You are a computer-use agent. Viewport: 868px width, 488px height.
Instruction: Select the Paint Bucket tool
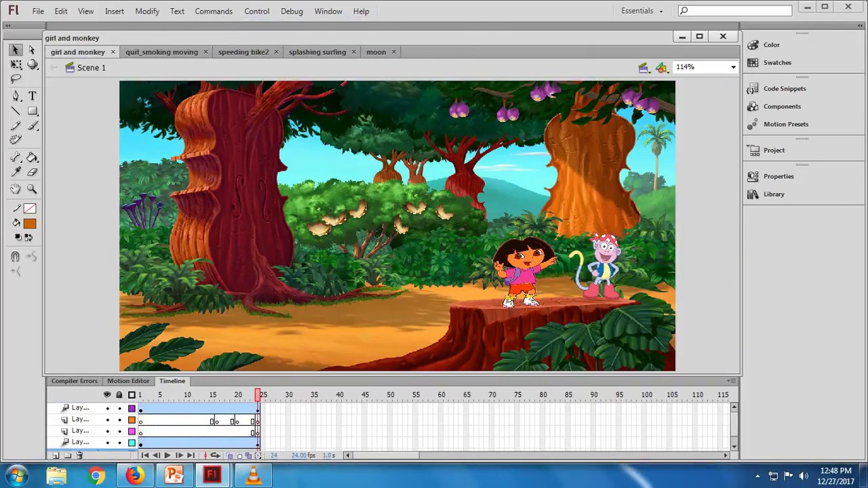coord(32,157)
